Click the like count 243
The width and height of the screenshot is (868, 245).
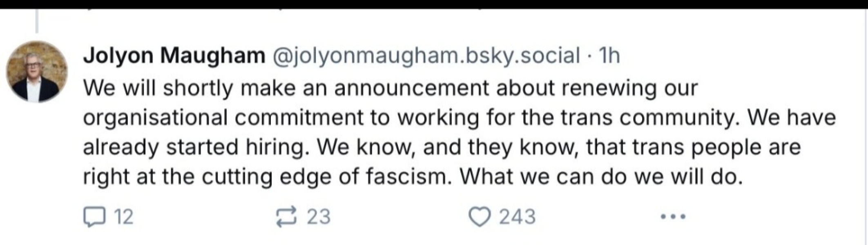(x=517, y=217)
